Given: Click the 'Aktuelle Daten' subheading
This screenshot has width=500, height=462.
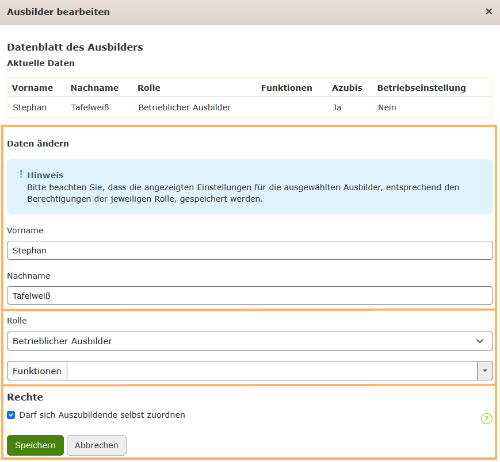Looking at the screenshot, I should tap(41, 63).
